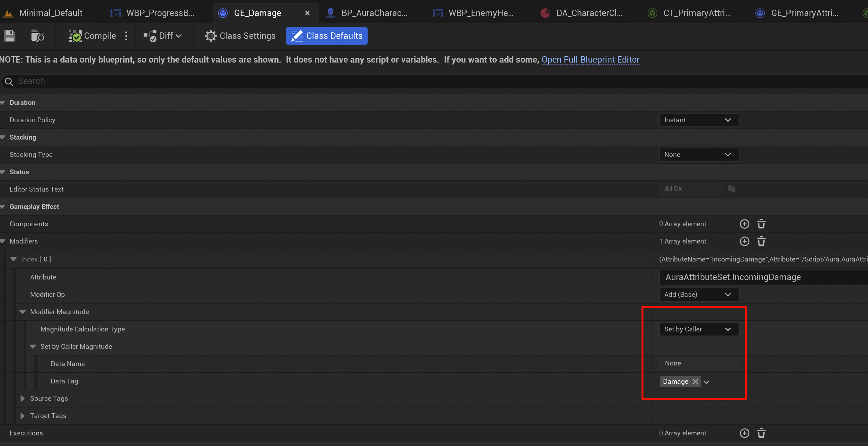Click the Editor Status flag icon
Image resolution: width=868 pixels, height=446 pixels.
(x=731, y=189)
